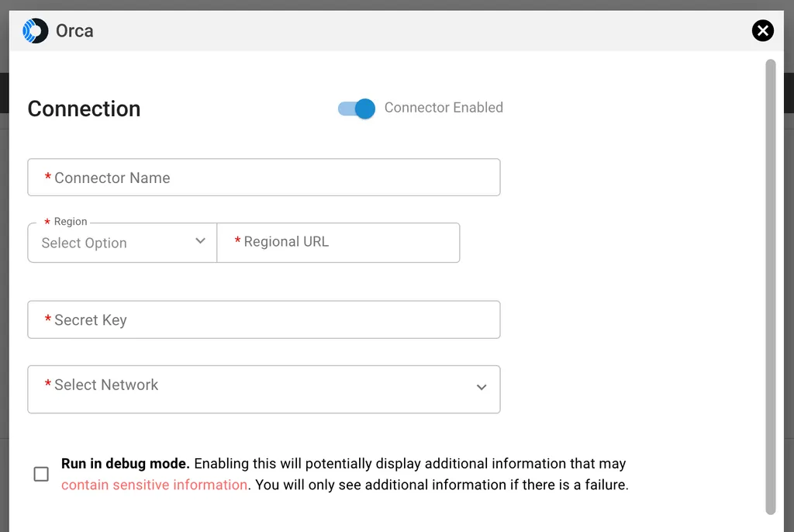This screenshot has height=532, width=794.
Task: Toggle the Connector Enabled switch
Action: tap(357, 109)
